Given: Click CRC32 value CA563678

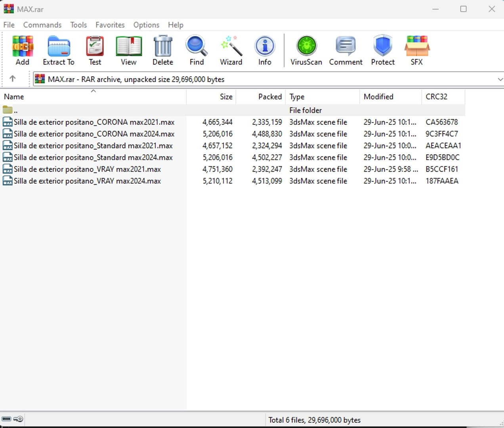Looking at the screenshot, I should click(x=441, y=122).
